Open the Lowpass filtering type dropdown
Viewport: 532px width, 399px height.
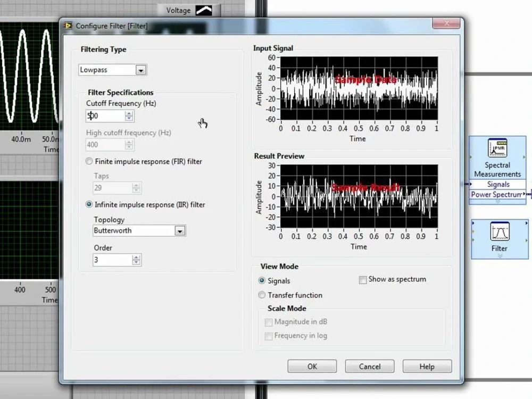click(x=141, y=70)
